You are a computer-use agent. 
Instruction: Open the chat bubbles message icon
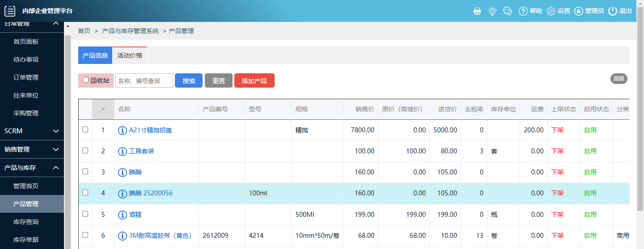(508, 11)
